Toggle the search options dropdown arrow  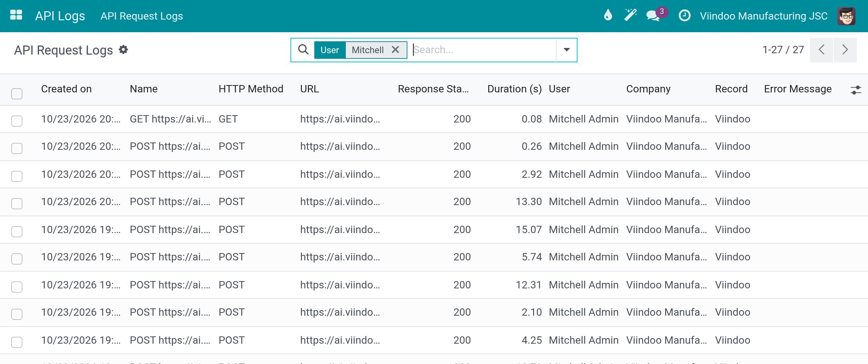(x=567, y=50)
